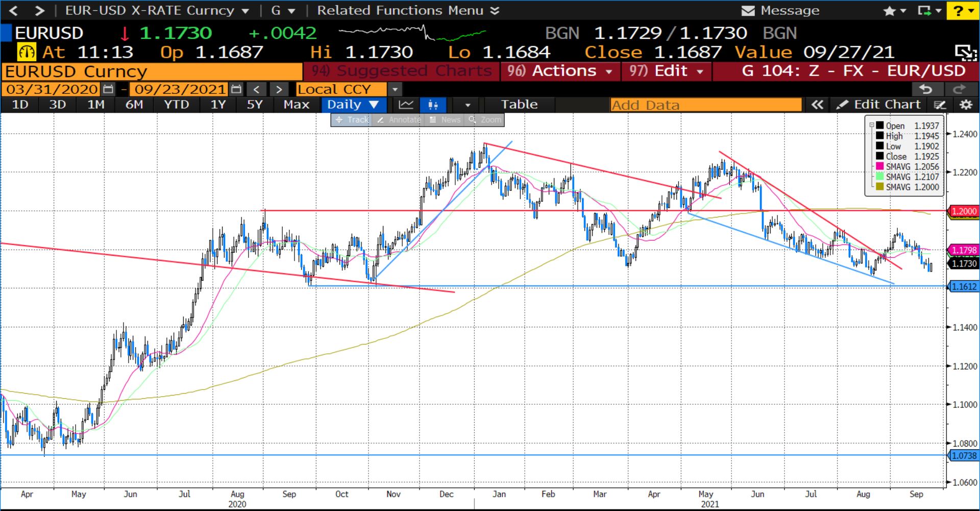The width and height of the screenshot is (980, 511).
Task: Select candlestick chart type icon
Action: coord(433,105)
